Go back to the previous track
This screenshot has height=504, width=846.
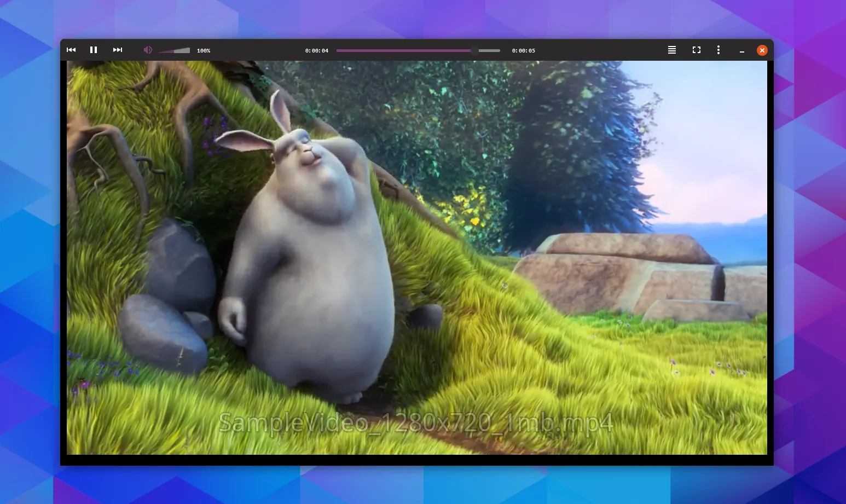pyautogui.click(x=71, y=50)
